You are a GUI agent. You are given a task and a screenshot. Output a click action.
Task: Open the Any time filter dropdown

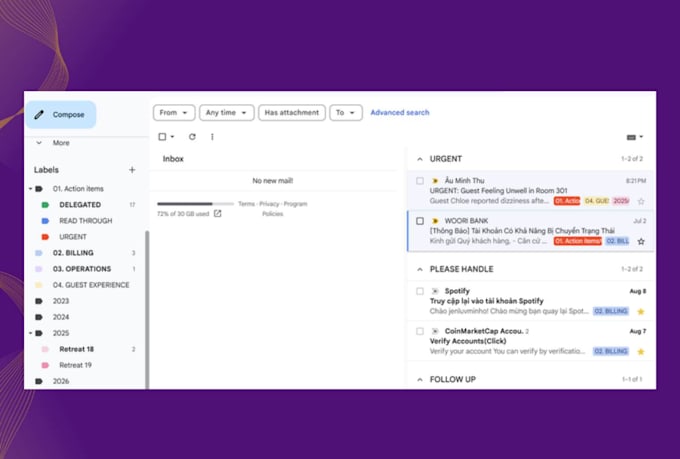click(226, 113)
